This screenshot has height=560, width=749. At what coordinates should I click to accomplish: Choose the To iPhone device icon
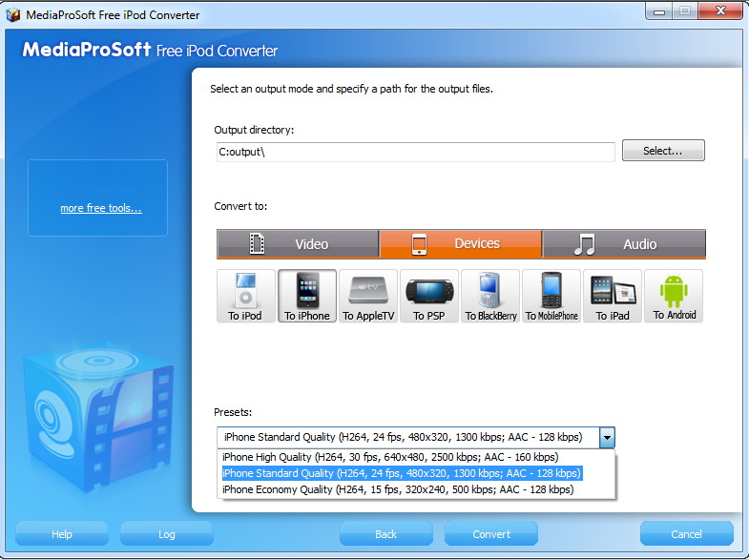[x=307, y=296]
